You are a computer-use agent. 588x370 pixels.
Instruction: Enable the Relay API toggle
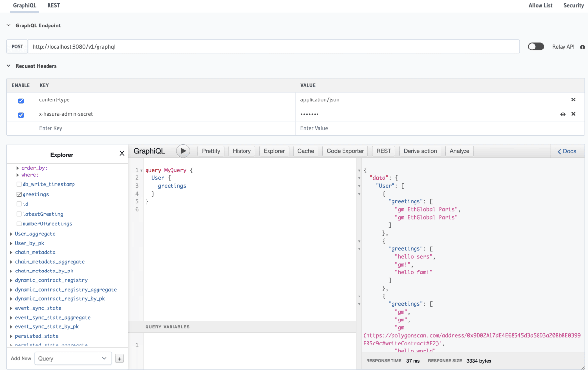pos(536,46)
